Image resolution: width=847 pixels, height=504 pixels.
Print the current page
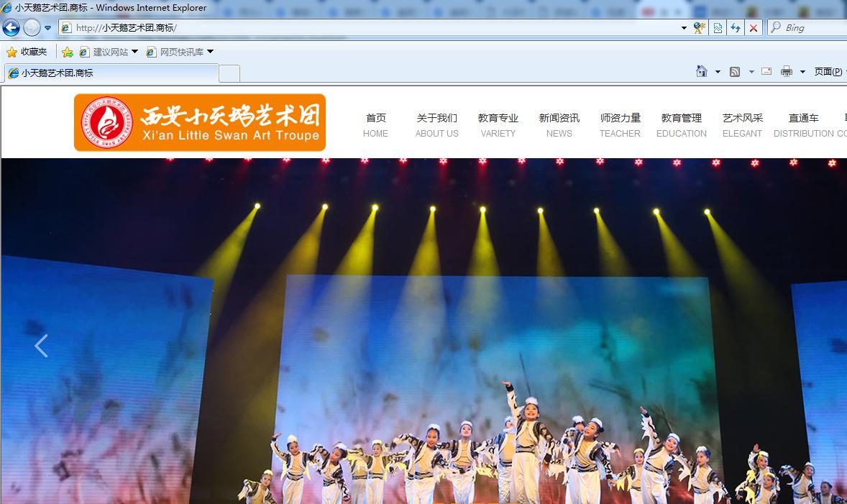click(x=786, y=72)
